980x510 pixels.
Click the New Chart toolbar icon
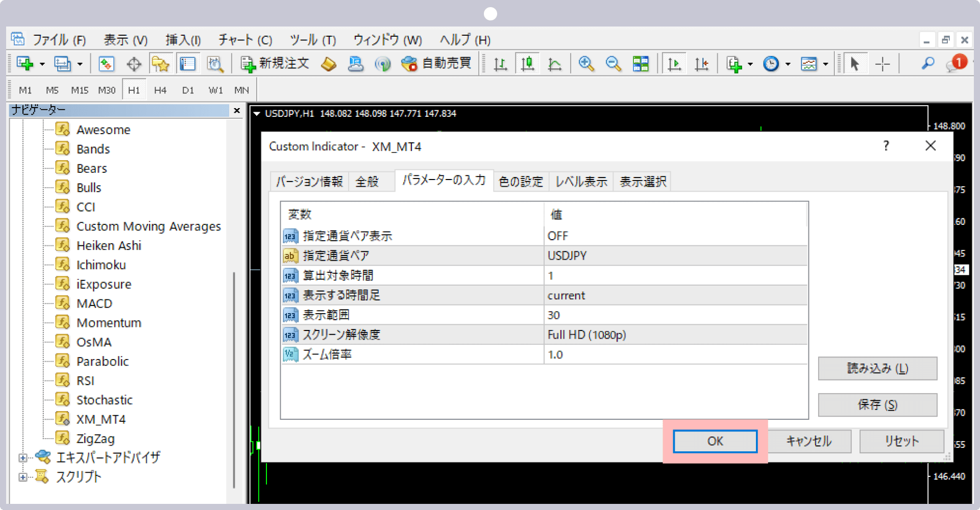[x=24, y=64]
